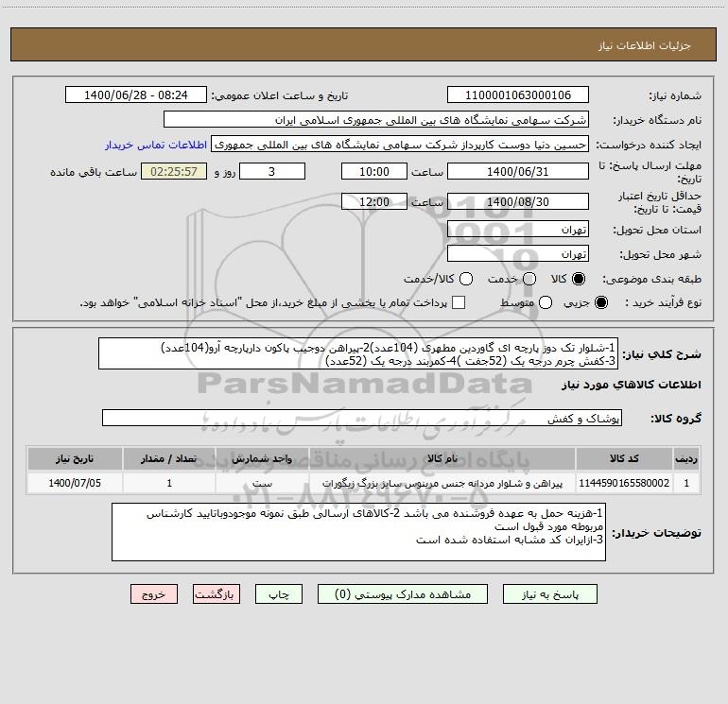Click the شماره نیاز field 1100001063000106
Image resolution: width=728 pixels, height=704 pixels.
tap(518, 95)
